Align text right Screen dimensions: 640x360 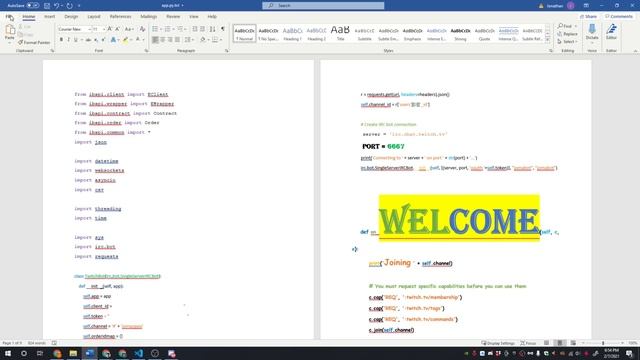(170, 40)
